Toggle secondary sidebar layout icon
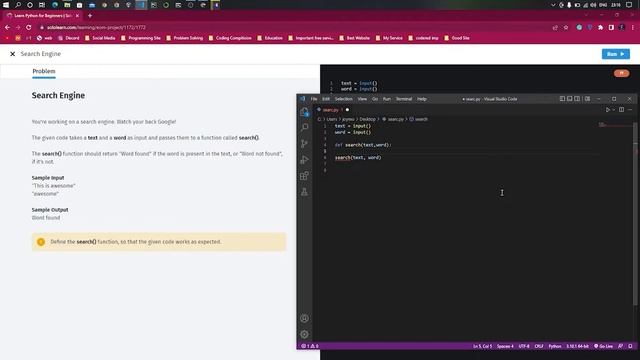Screen dimensions: 640x360 (577, 99)
